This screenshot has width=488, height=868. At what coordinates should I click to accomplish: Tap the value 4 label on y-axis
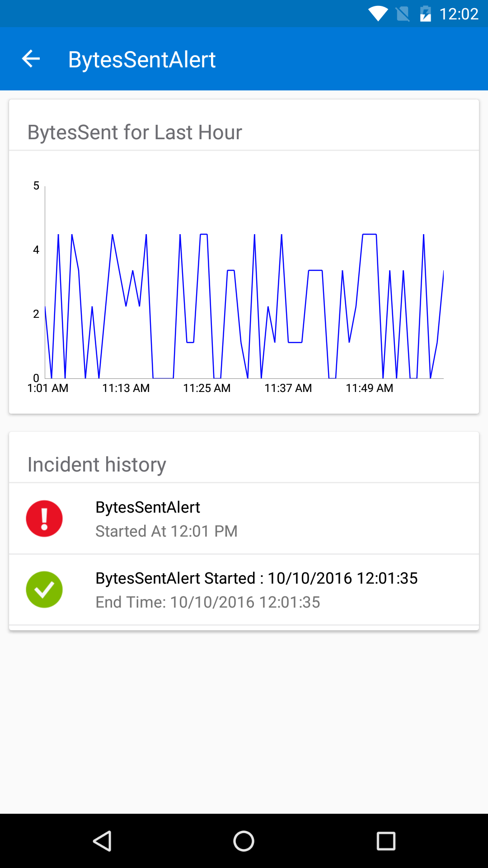click(x=36, y=250)
